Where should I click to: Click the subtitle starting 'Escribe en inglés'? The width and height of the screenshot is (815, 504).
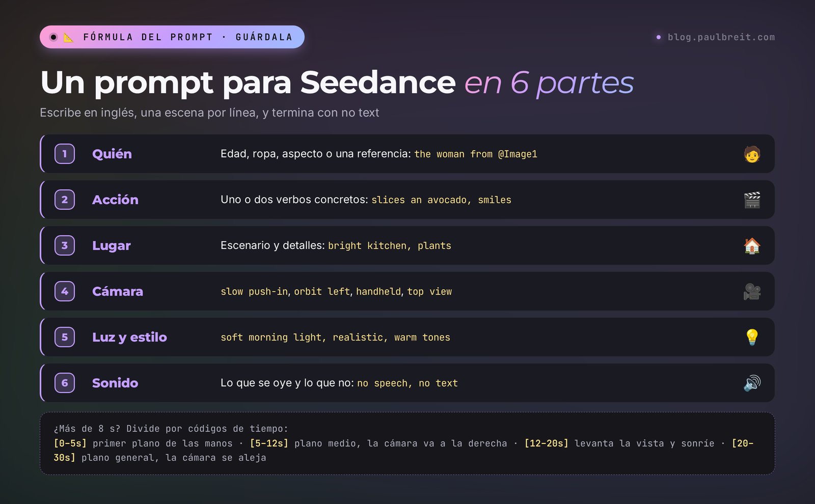tap(209, 113)
